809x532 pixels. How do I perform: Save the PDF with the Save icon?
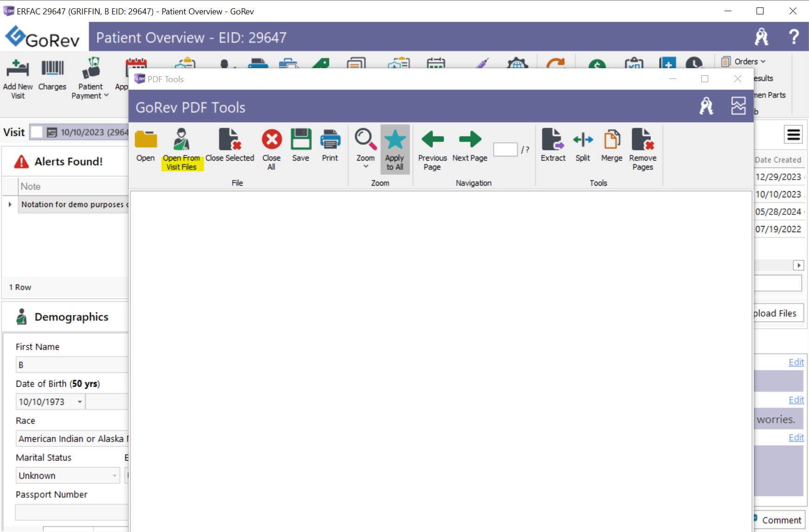301,139
